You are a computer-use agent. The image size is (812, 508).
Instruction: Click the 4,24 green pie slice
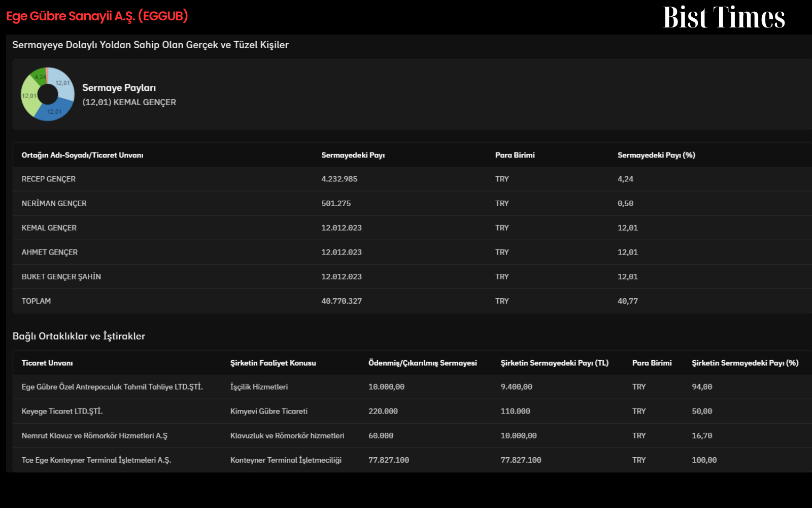pos(40,77)
